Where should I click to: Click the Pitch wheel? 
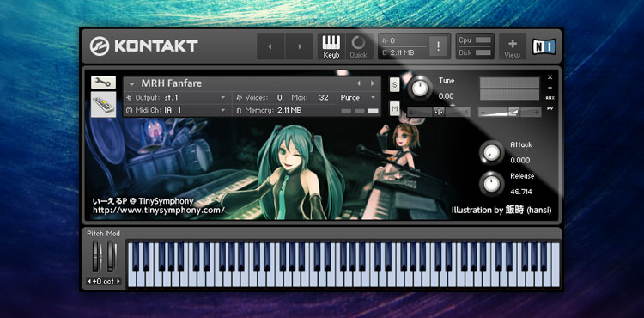click(95, 256)
